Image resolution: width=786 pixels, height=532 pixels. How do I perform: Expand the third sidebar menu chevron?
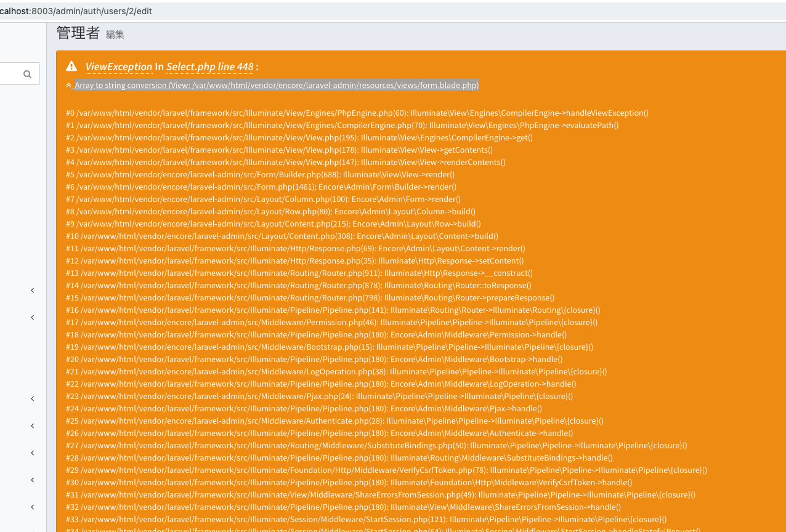[32, 398]
